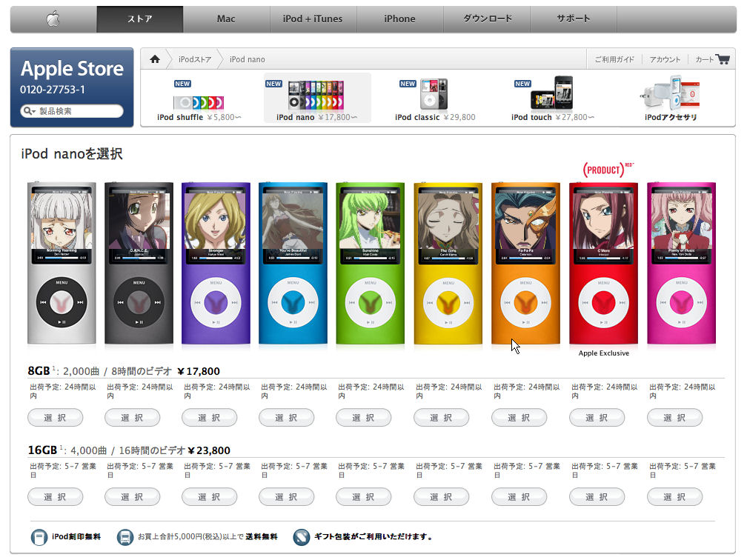Screen dimensions: 747x560
Task: Select 16GB yellow nano 選択 button
Action: 442,496
